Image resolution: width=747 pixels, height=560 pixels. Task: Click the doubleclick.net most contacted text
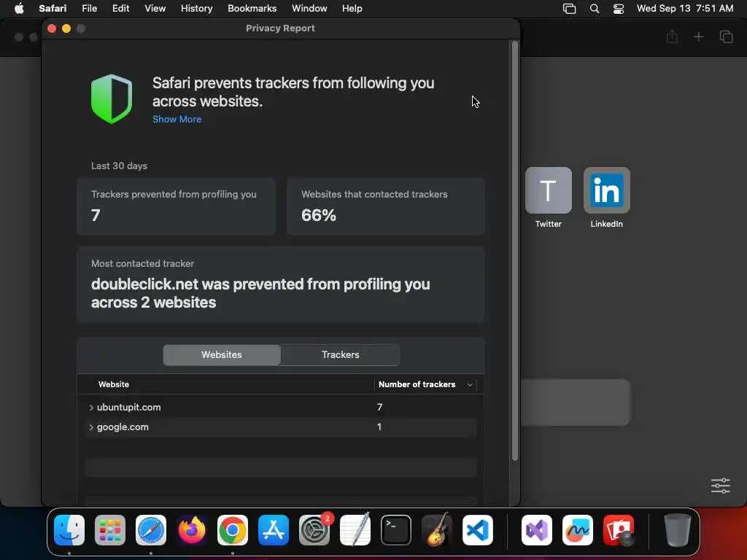pos(260,293)
